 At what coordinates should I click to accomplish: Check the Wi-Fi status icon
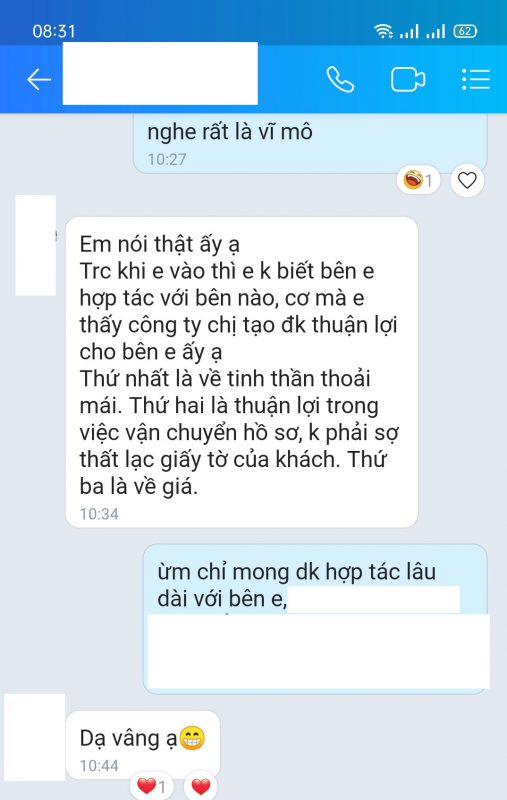click(x=383, y=31)
